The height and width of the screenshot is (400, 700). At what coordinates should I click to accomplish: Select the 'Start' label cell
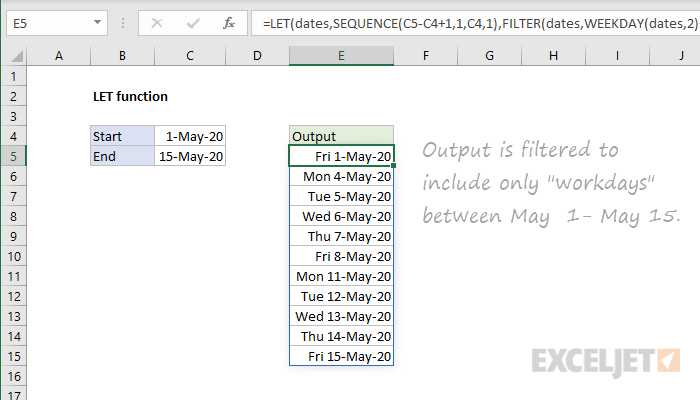pos(122,136)
